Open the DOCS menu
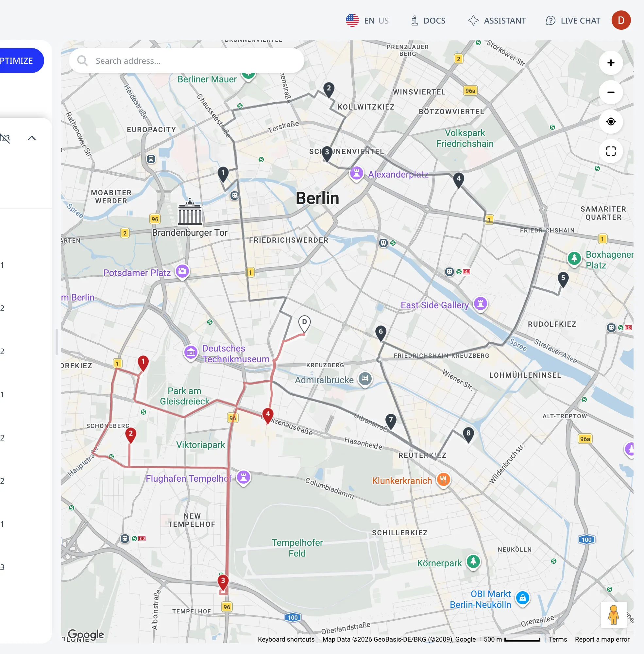The width and height of the screenshot is (644, 654). click(428, 21)
